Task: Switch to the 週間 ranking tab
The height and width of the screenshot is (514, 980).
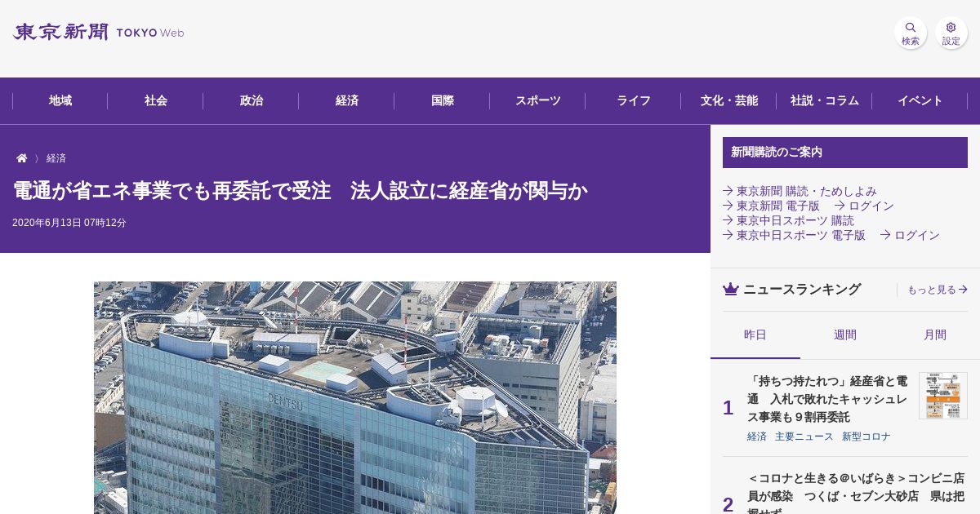Action: (845, 335)
